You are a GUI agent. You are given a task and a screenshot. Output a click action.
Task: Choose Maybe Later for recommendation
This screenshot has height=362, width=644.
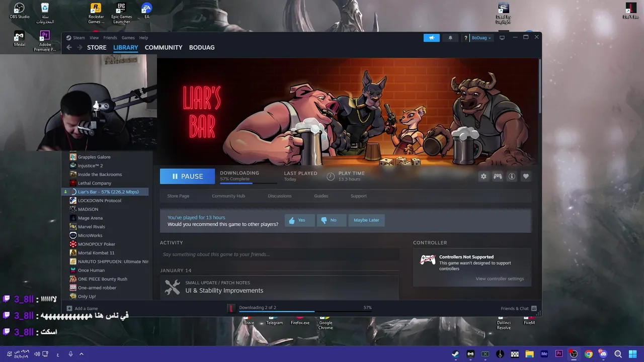[366, 220]
